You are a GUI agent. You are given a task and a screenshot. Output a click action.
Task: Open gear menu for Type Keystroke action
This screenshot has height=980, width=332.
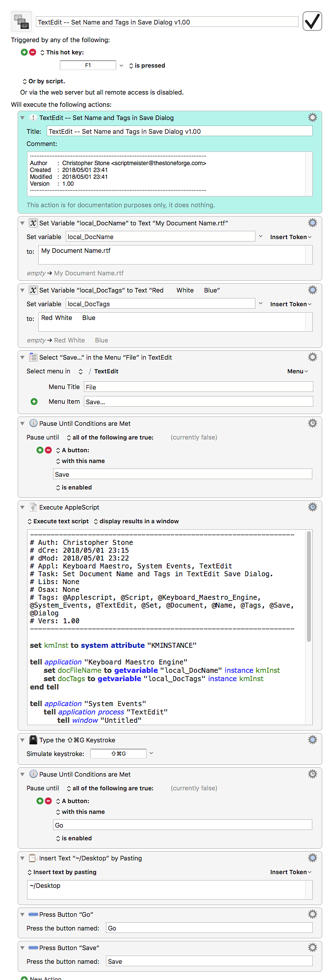point(312,740)
